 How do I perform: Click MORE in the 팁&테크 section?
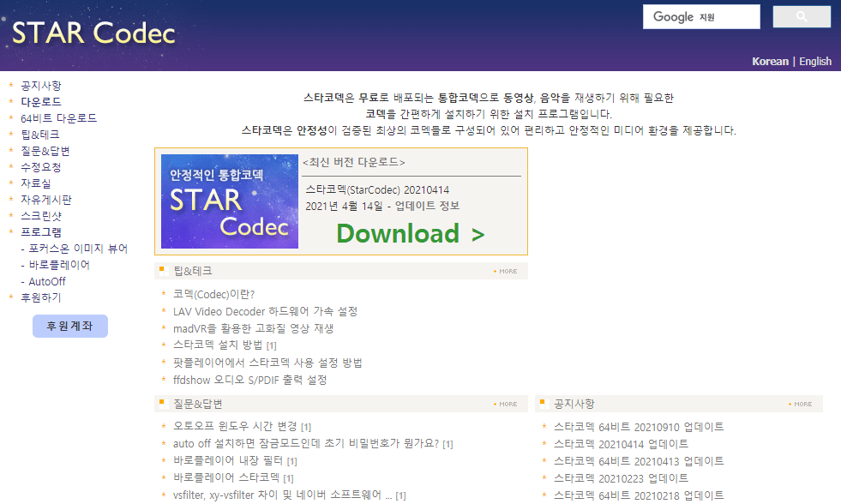tap(506, 272)
